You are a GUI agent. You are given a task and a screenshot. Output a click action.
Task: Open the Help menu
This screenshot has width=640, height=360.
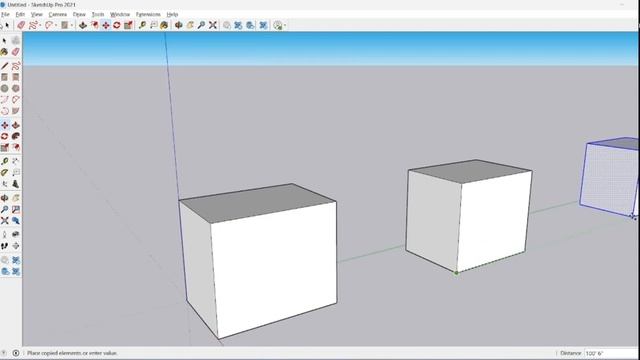coord(172,14)
